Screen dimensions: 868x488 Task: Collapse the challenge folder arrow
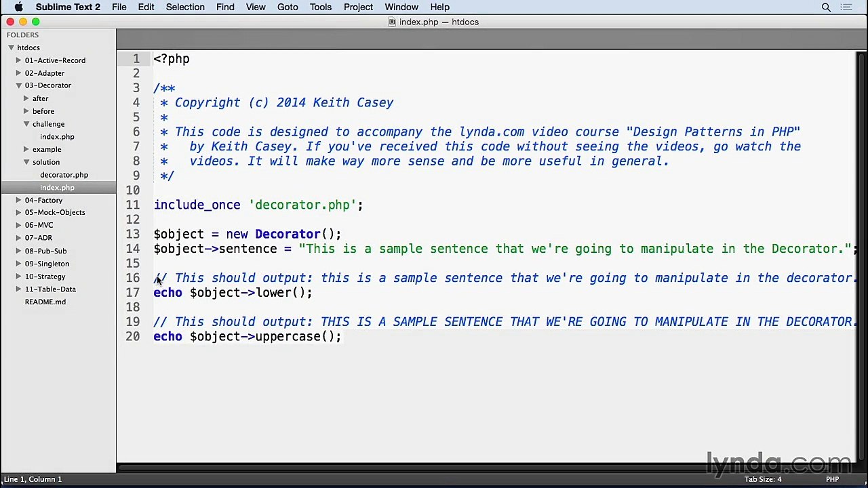coord(26,124)
